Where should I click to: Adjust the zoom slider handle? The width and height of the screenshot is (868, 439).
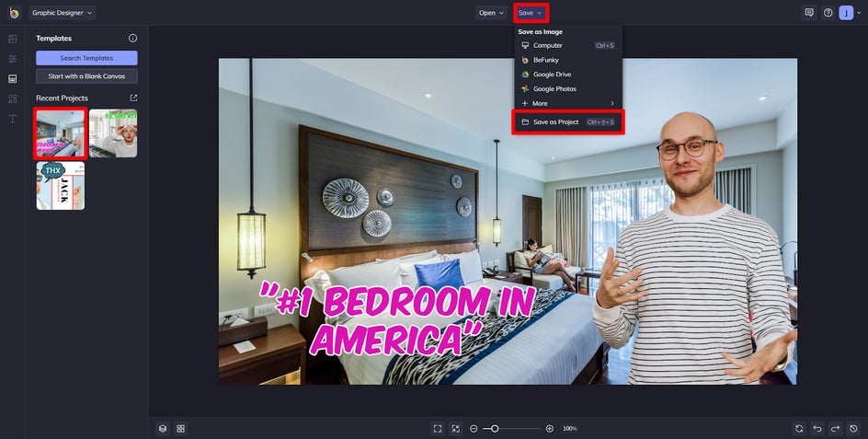495,429
